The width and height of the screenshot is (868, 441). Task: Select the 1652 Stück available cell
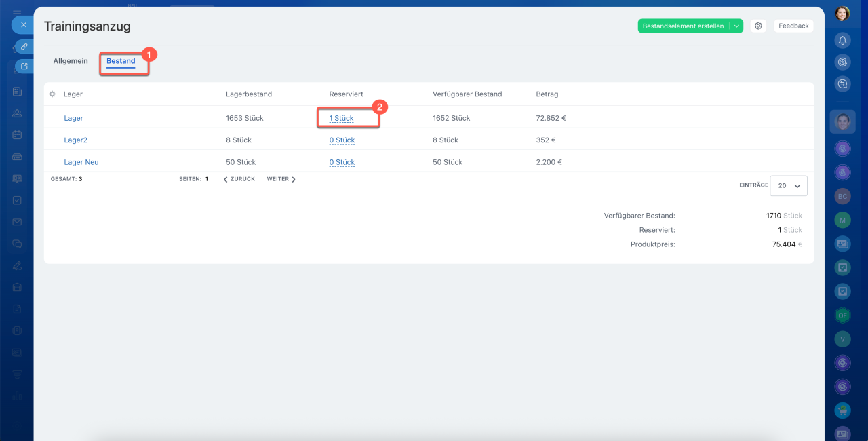pos(452,118)
